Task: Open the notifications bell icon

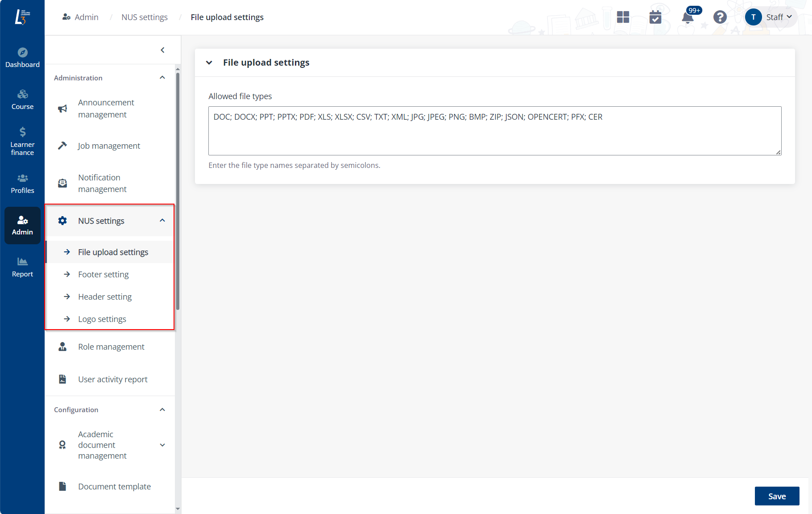Action: tap(688, 17)
